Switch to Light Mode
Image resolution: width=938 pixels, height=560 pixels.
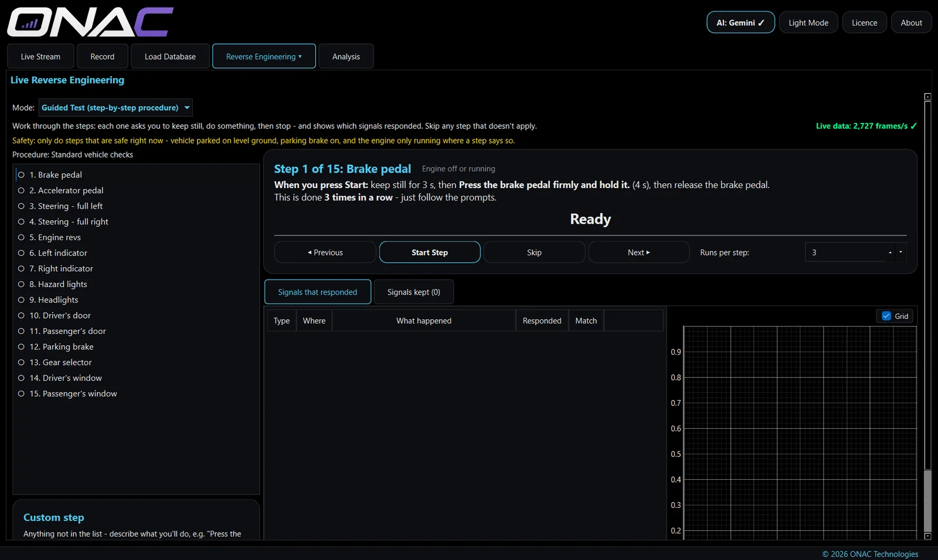pos(808,22)
